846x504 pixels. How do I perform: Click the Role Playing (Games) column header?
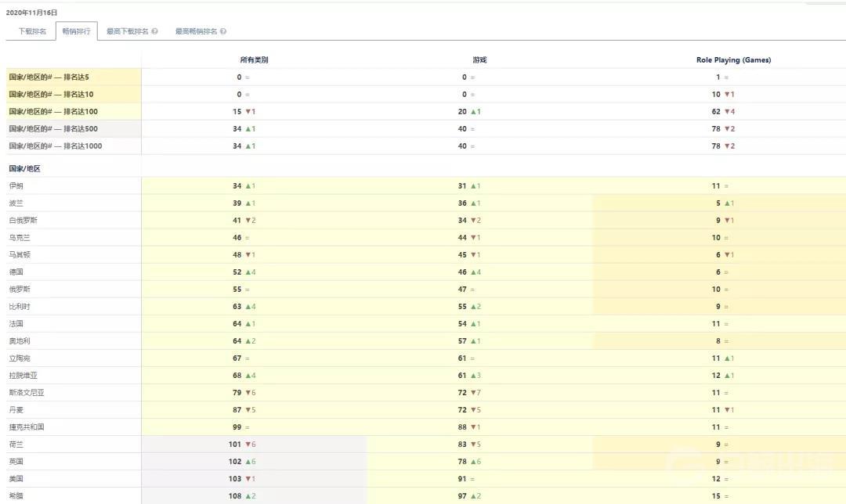pyautogui.click(x=733, y=60)
